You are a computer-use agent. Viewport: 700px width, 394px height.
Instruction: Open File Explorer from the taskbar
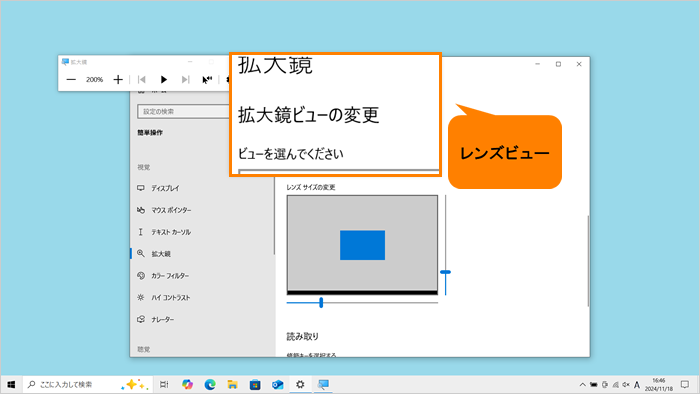(233, 385)
